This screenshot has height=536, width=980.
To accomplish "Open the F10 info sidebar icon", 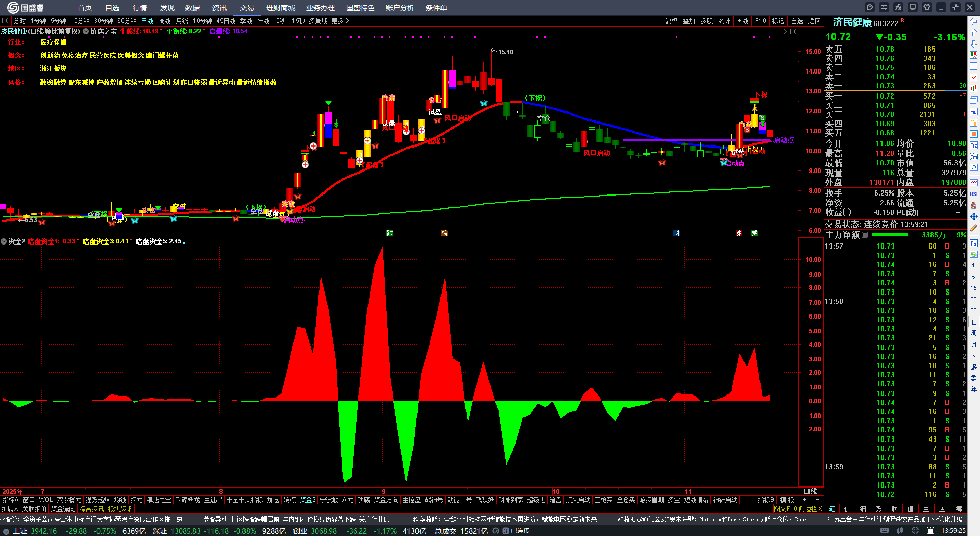I will point(974,111).
